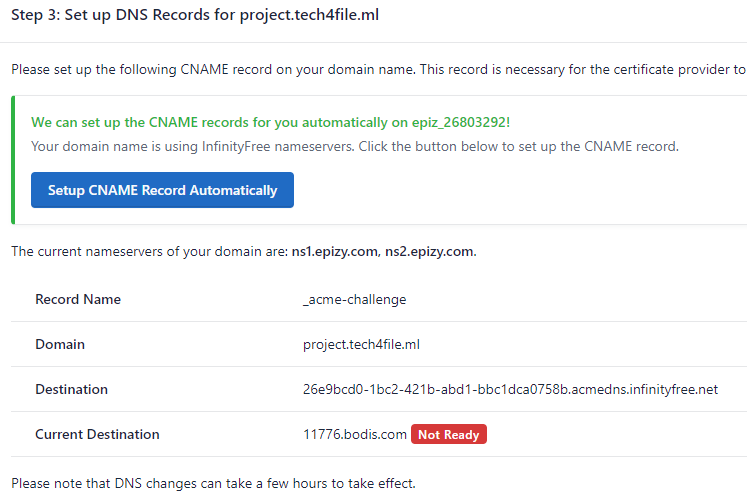Click the Domain row label
This screenshot has height=491, width=747.
coord(60,344)
